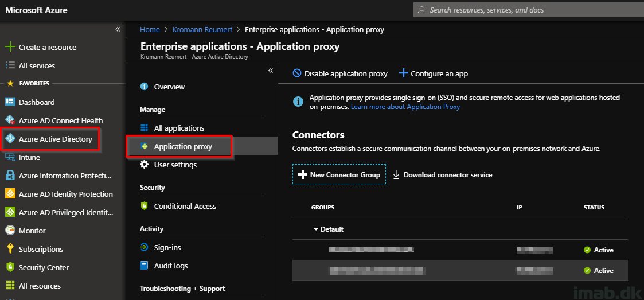Click green Active check of second connector
Screen dimensions: 644x300
pos(587,270)
